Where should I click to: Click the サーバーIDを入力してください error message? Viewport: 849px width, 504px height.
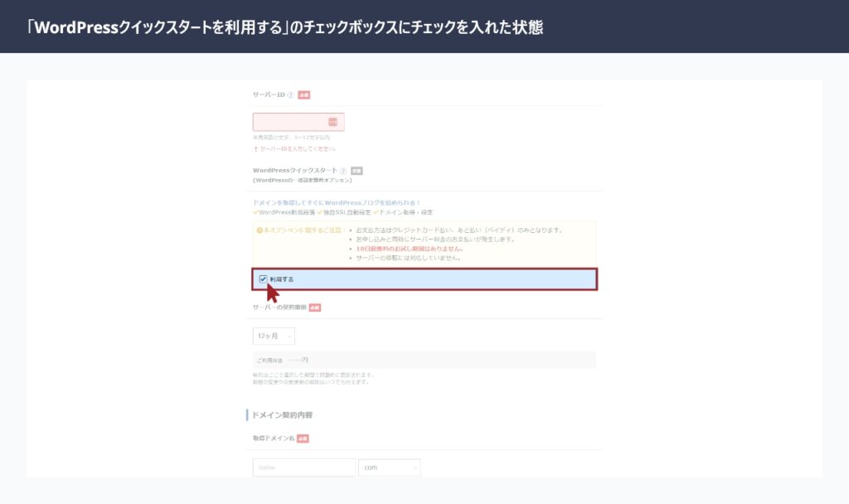298,149
